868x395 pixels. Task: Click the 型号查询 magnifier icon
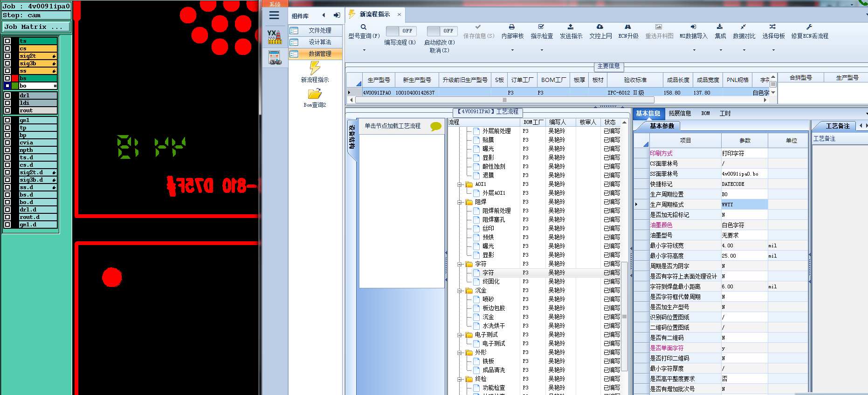coord(364,27)
